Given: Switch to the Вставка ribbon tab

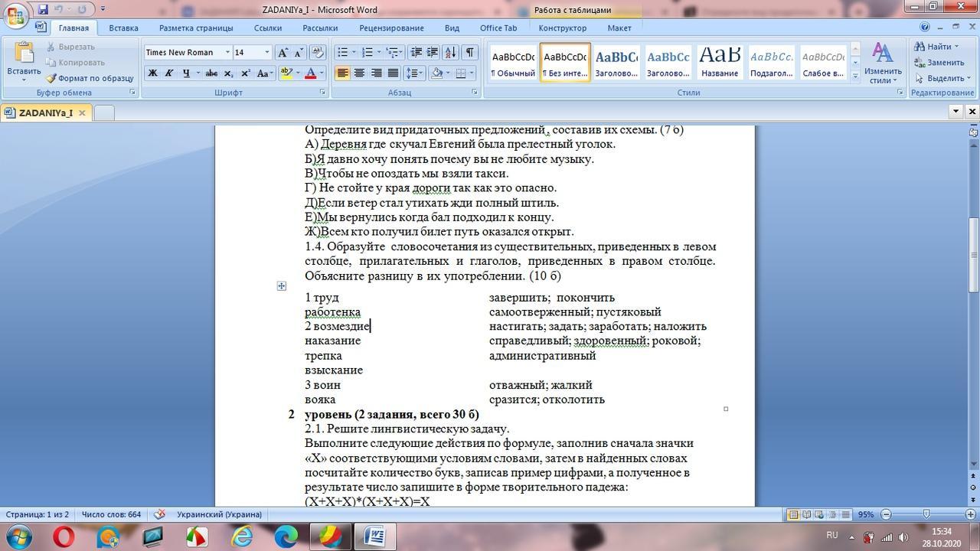Looking at the screenshot, I should [123, 28].
